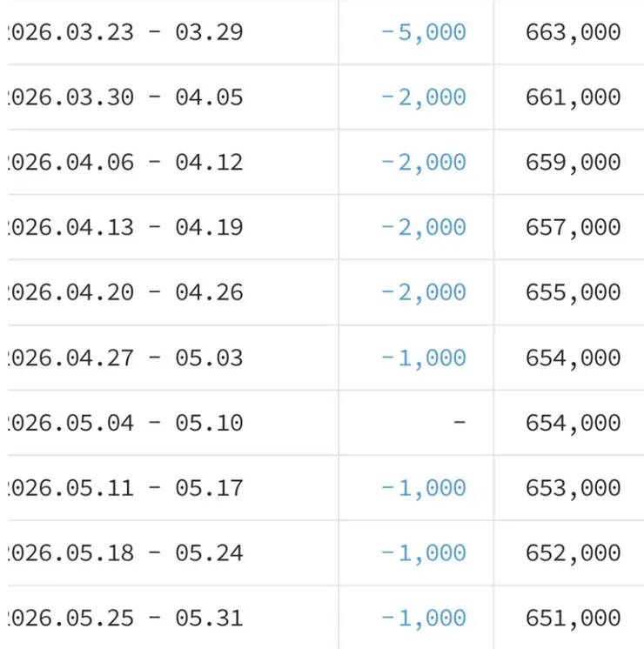
Task: Select the 026.03.23 - 03.29 date row
Action: pyautogui.click(x=125, y=32)
